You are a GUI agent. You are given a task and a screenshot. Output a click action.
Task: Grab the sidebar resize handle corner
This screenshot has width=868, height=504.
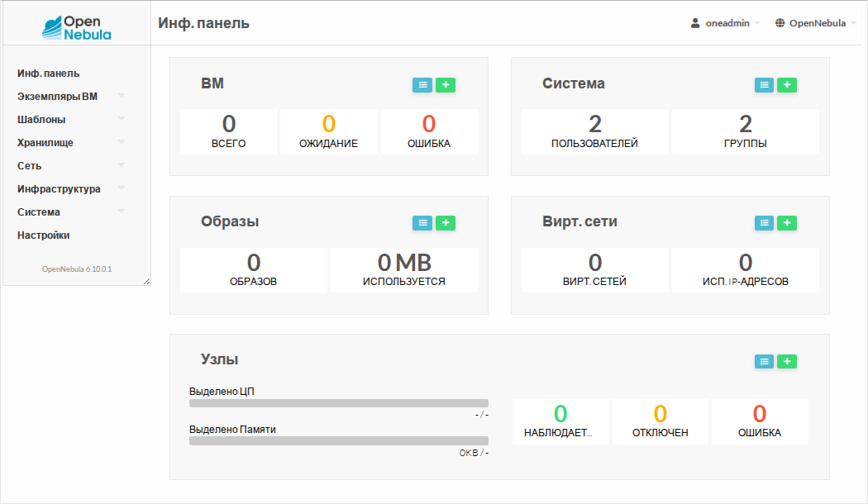coord(146,281)
